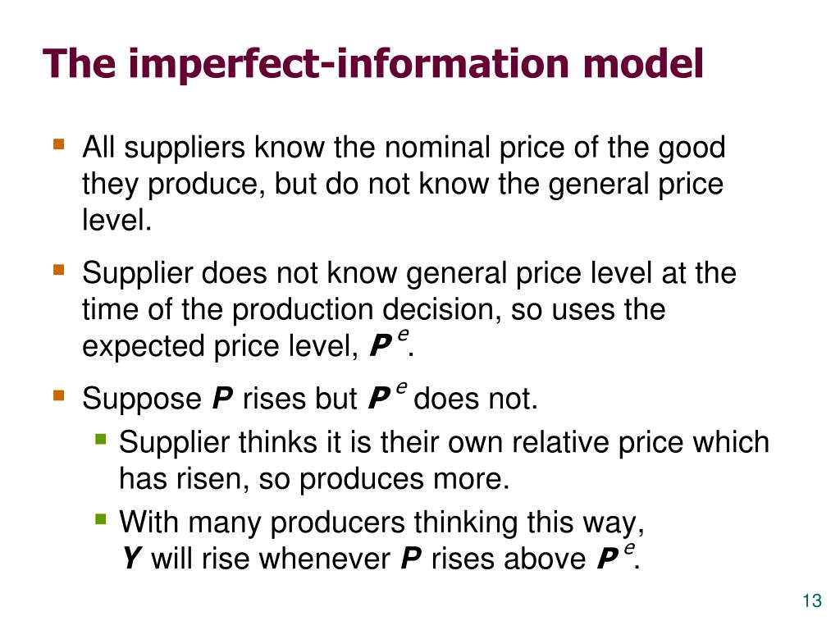Click the Pe symbol after 'expected price level'
Screen dimensions: 840x630
point(389,343)
